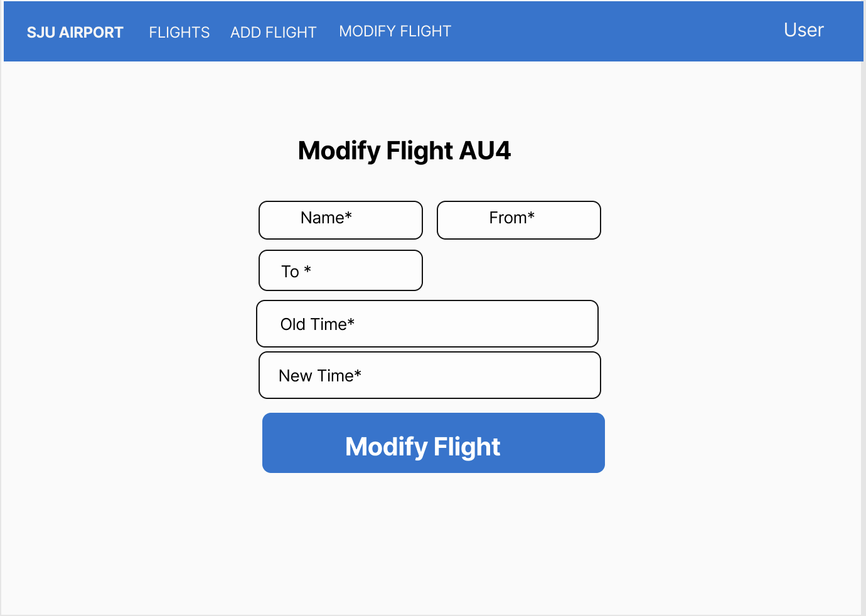The width and height of the screenshot is (866, 616).
Task: Click the Name input field
Action: (x=340, y=220)
